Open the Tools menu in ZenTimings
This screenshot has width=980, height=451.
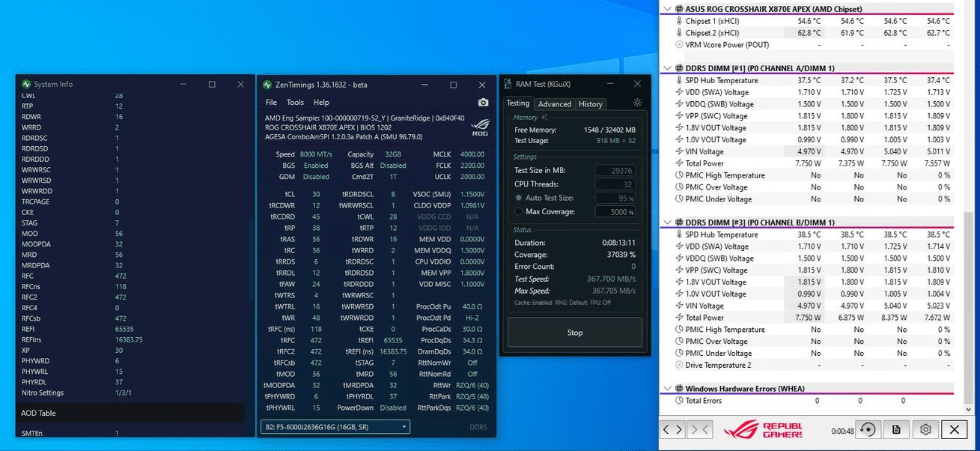click(295, 103)
